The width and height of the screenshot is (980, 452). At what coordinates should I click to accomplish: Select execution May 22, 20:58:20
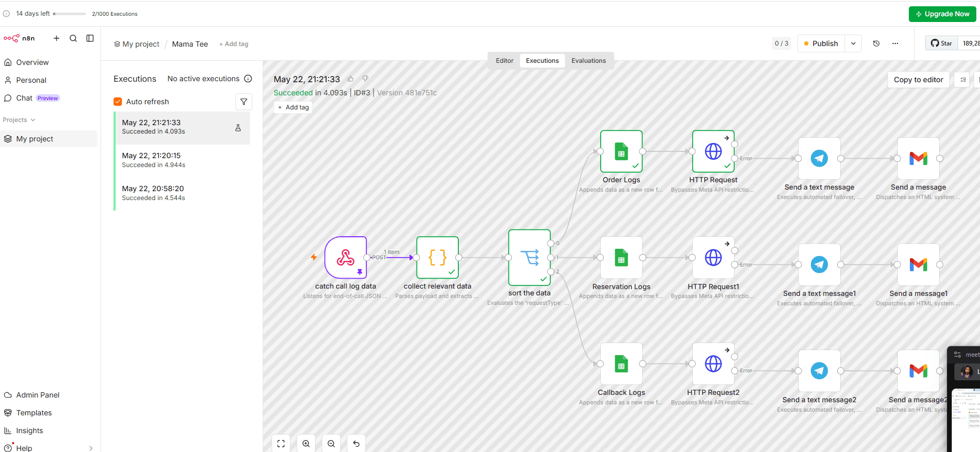182,193
